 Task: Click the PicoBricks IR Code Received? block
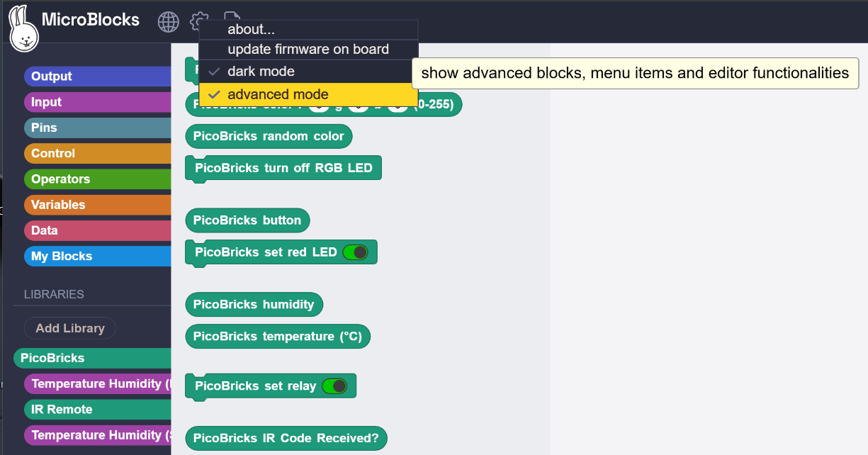click(x=286, y=438)
